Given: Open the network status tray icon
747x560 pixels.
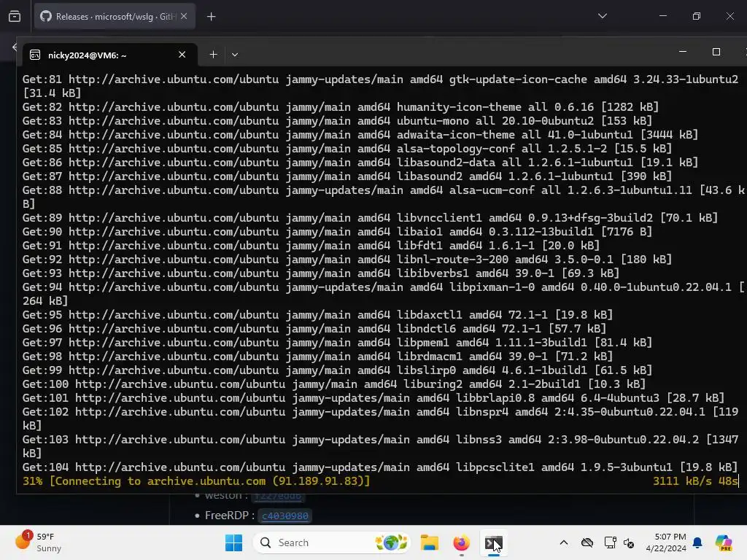Looking at the screenshot, I should click(x=610, y=542).
